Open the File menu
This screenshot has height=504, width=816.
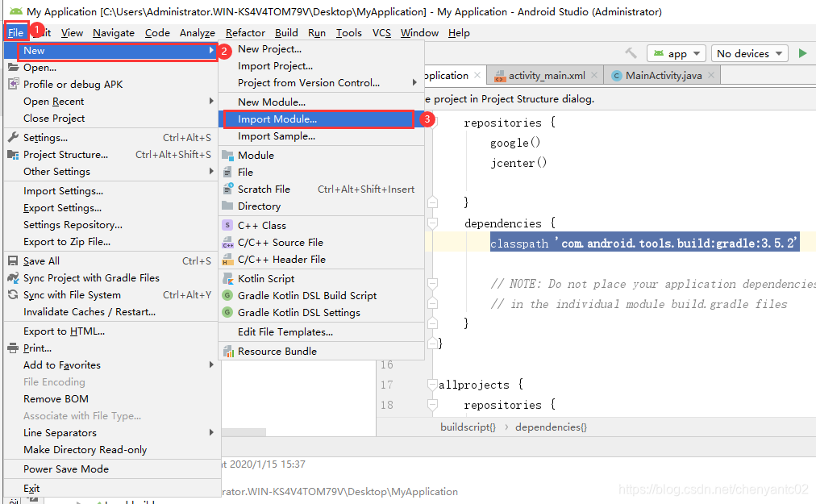pyautogui.click(x=15, y=33)
